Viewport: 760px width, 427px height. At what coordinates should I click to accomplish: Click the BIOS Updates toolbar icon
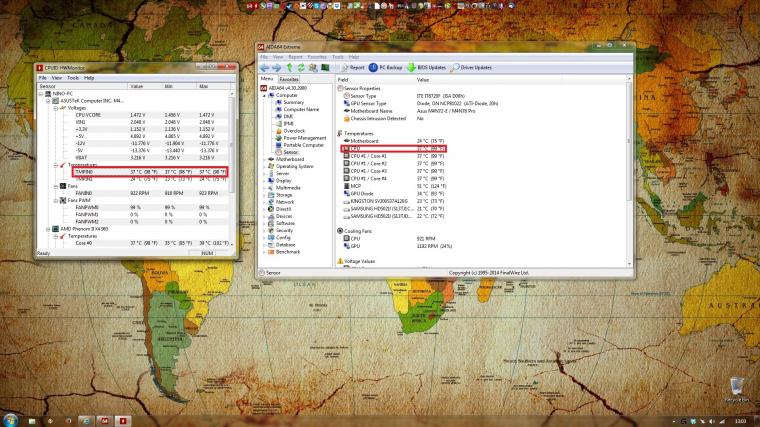pyautogui.click(x=427, y=67)
